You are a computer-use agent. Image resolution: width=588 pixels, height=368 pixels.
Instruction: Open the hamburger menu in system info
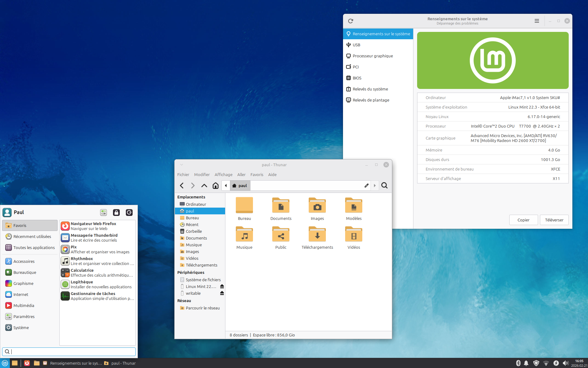[537, 21]
